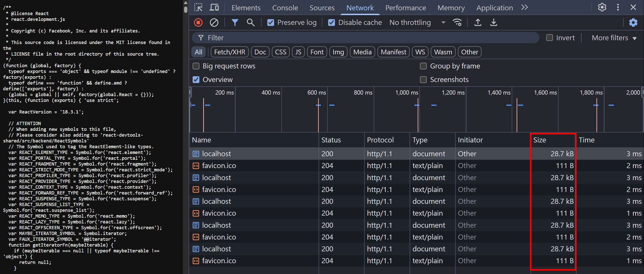Viewport: 644px width, 274px height.
Task: Enable Screenshots capture checkbox
Action: click(x=423, y=80)
